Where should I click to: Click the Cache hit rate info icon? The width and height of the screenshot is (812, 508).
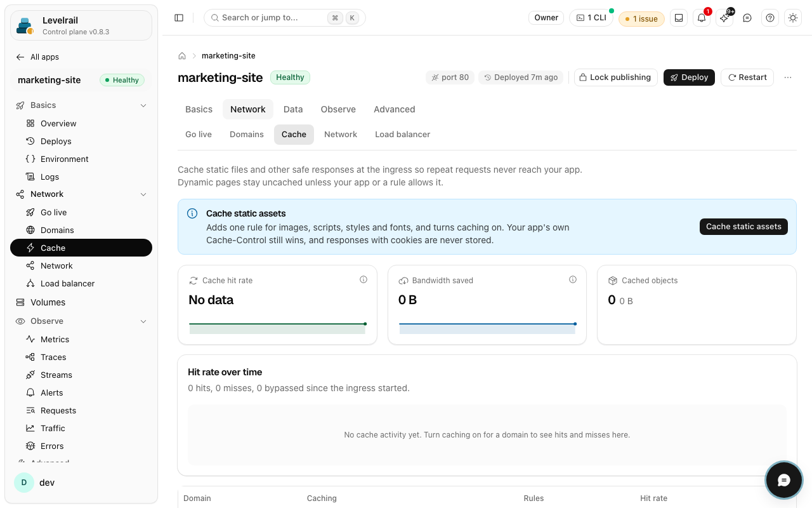[363, 279]
